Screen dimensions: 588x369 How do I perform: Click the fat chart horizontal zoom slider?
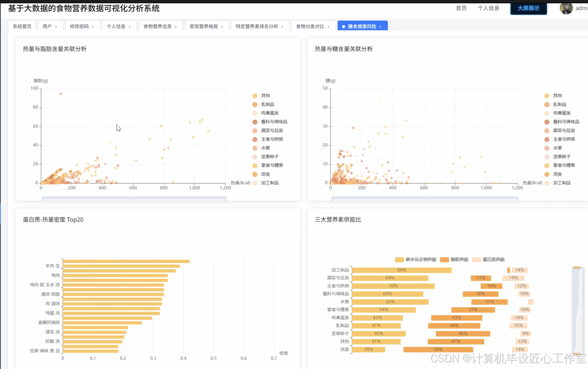tap(134, 199)
